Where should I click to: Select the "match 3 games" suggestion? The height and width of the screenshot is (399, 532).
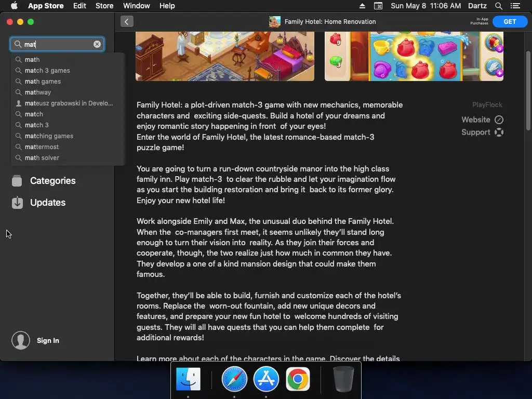pos(68,71)
